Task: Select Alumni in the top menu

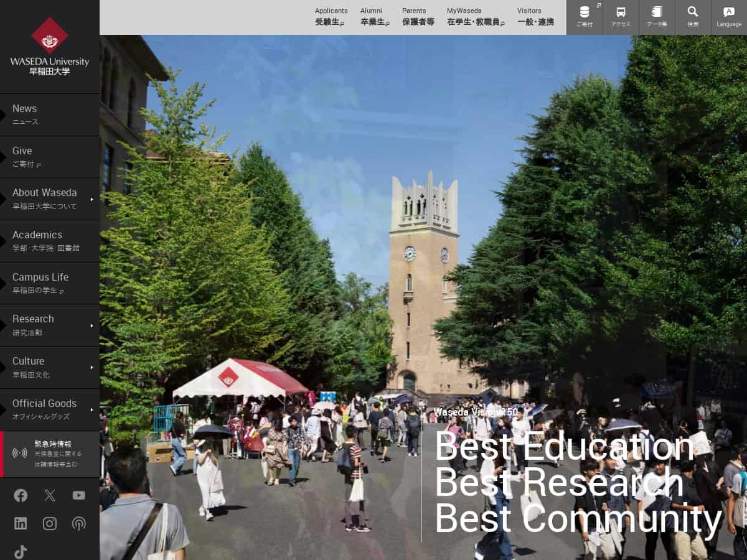Action: pos(374,17)
